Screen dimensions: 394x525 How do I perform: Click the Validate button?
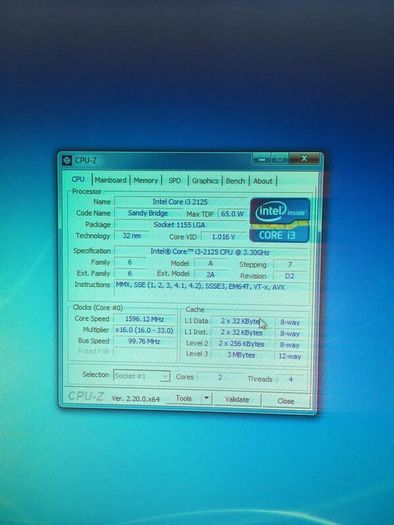[237, 399]
